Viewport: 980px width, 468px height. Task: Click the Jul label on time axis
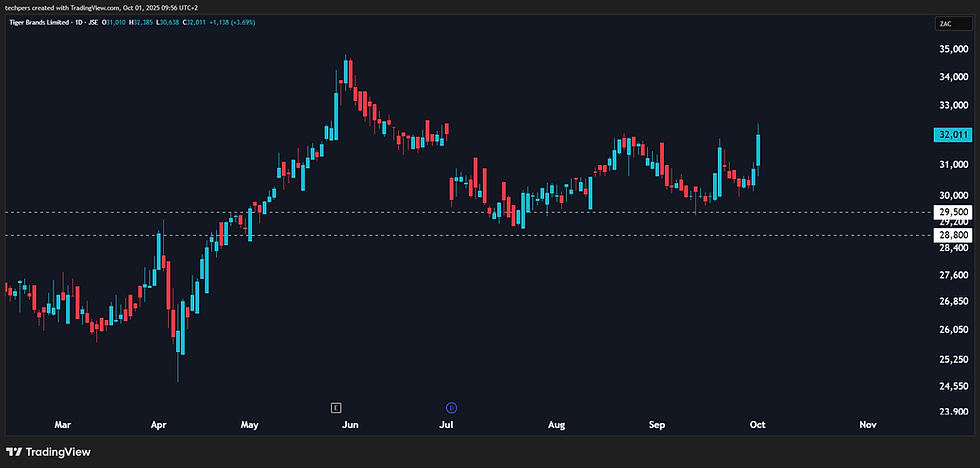(x=446, y=425)
